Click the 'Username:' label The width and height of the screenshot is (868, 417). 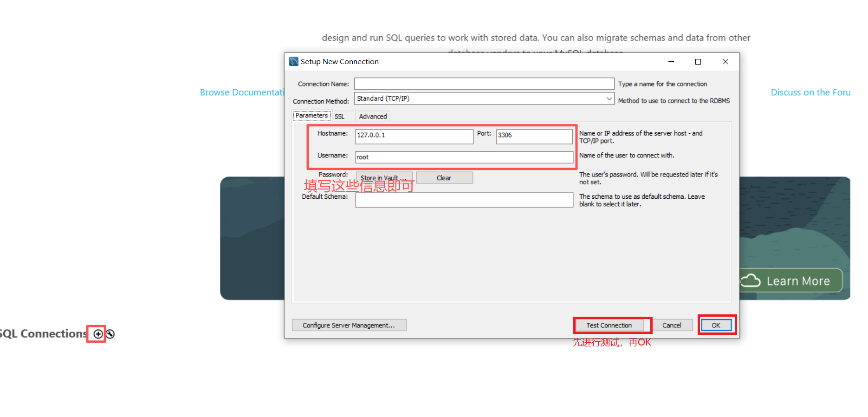tap(332, 156)
